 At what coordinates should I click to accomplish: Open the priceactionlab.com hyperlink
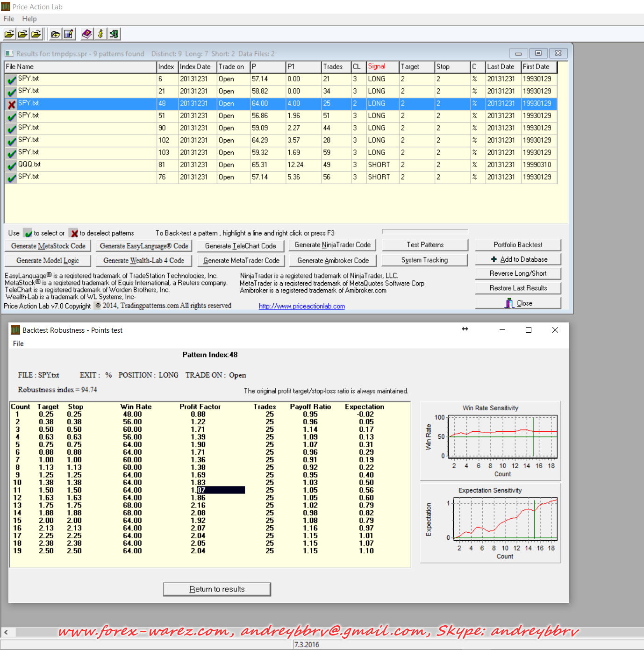coord(302,306)
